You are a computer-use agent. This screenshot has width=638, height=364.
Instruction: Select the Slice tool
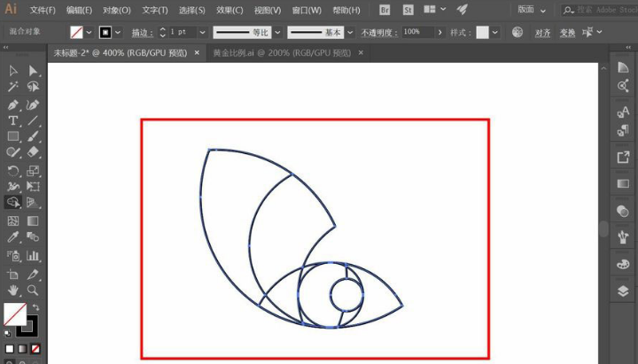pyautogui.click(x=33, y=275)
